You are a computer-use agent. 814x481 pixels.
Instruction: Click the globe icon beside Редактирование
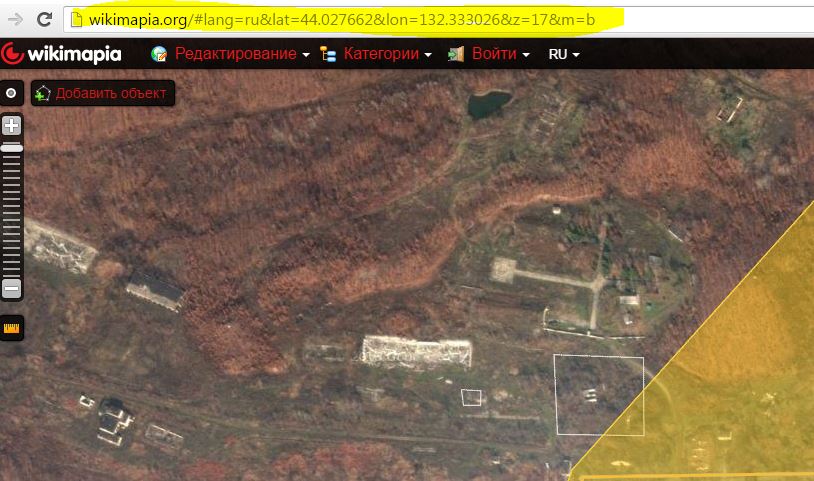[159, 54]
